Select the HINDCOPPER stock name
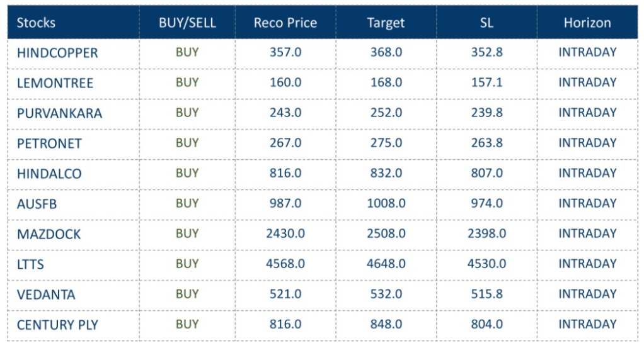 (57, 53)
